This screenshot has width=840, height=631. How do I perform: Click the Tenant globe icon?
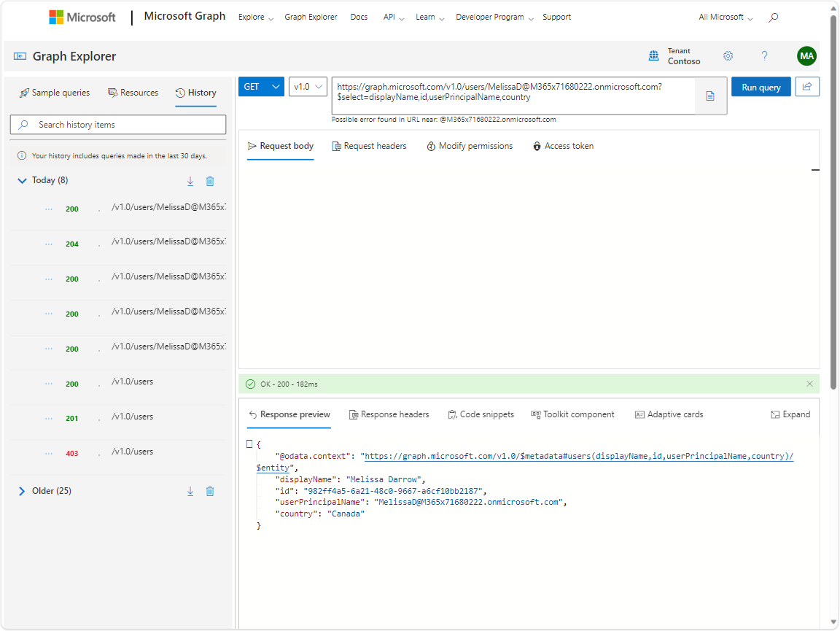tap(653, 55)
